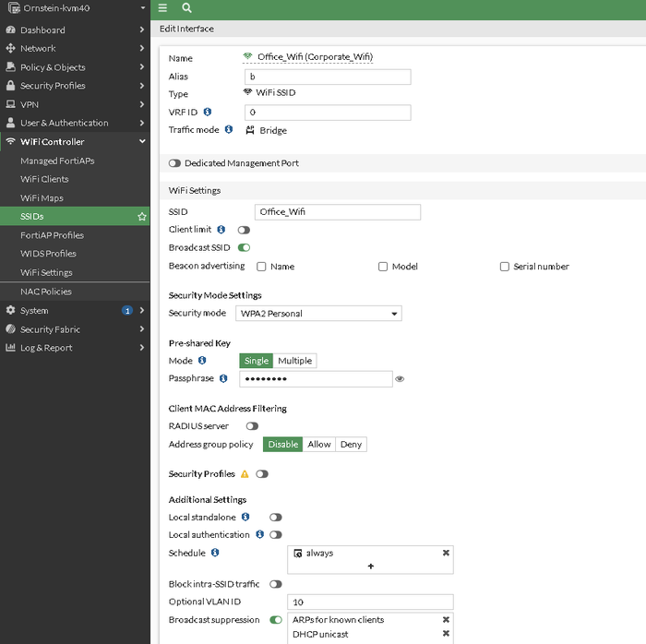Click the Traffic mode info icon
The width and height of the screenshot is (646, 644).
tap(229, 130)
